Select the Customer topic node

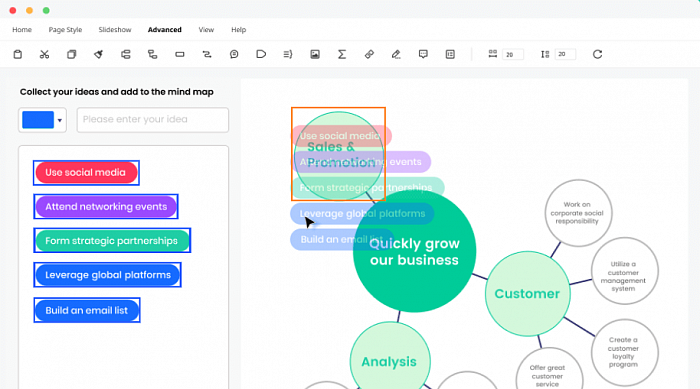527,293
